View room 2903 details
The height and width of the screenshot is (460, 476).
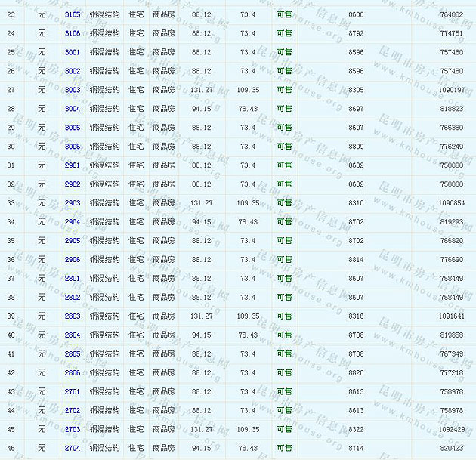73,203
